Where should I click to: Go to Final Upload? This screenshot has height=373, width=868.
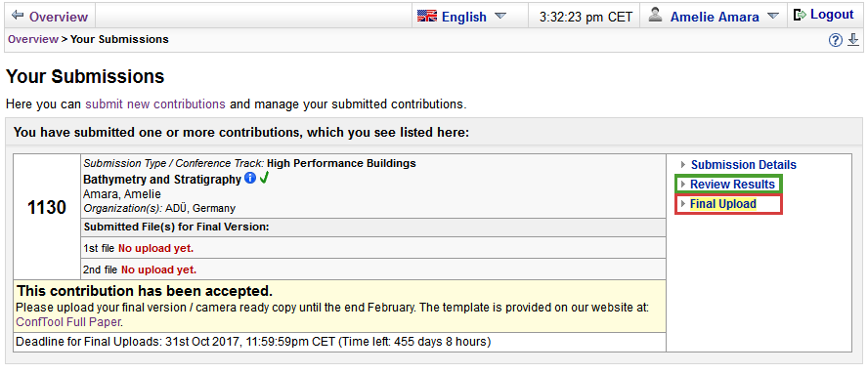click(723, 204)
